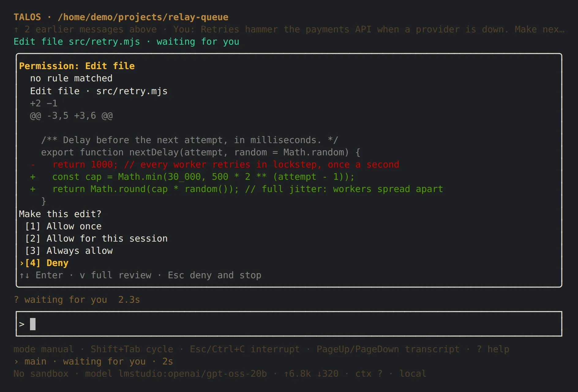Click the '? waiting for you 2.3s' status line

pos(77,300)
